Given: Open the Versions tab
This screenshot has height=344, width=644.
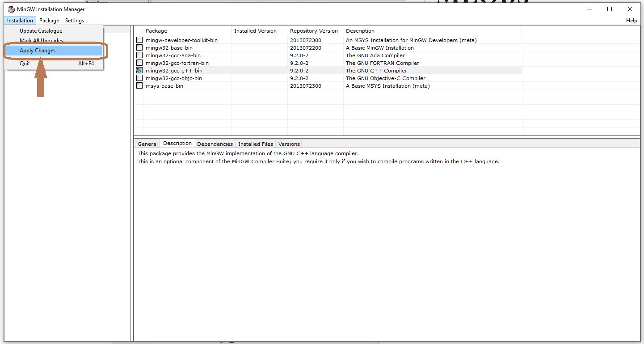Looking at the screenshot, I should (289, 144).
